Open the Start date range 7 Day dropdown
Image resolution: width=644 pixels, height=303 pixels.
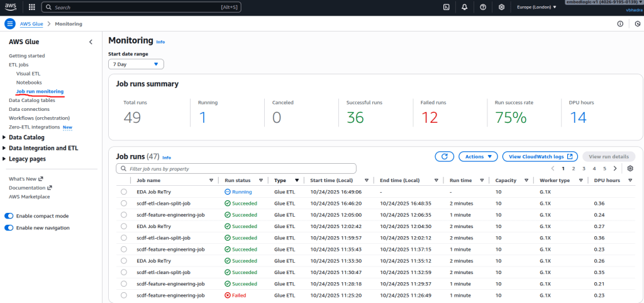[x=136, y=64]
